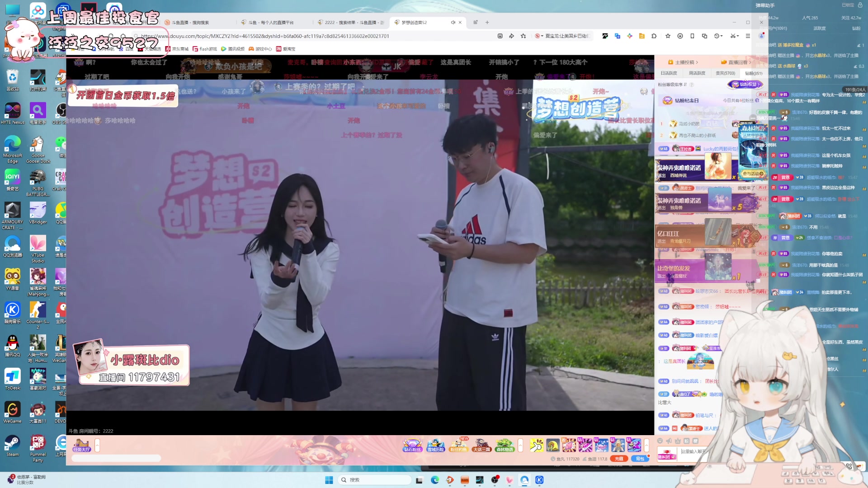868x488 pixels.
Task: Select fan rank row 马戏小奶团
Action: click(x=698, y=124)
